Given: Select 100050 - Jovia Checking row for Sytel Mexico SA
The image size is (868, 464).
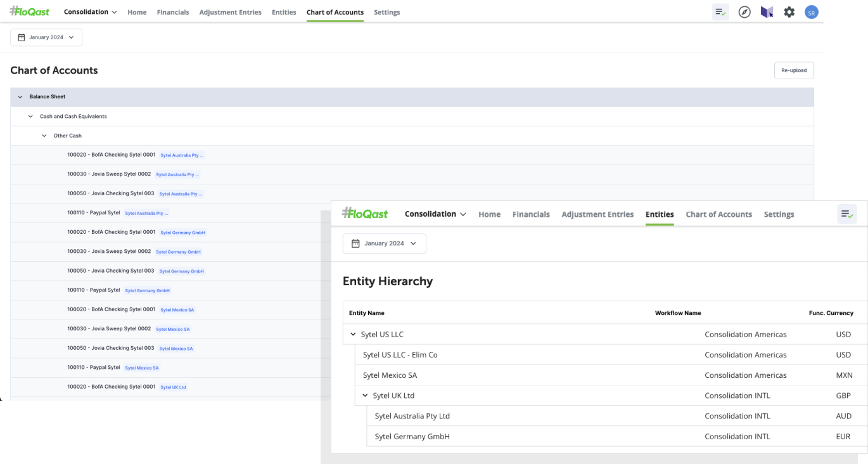Looking at the screenshot, I should [x=170, y=348].
